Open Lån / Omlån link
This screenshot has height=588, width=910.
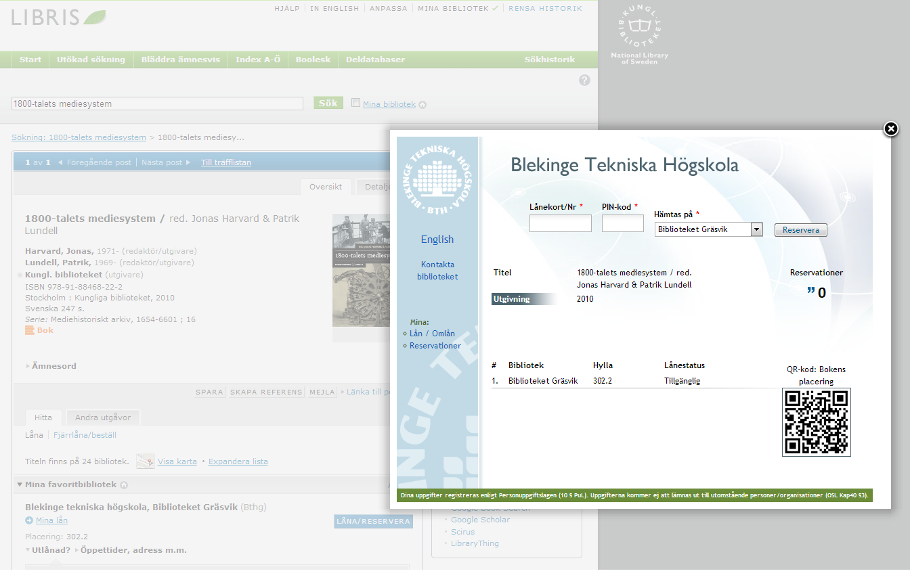[432, 334]
